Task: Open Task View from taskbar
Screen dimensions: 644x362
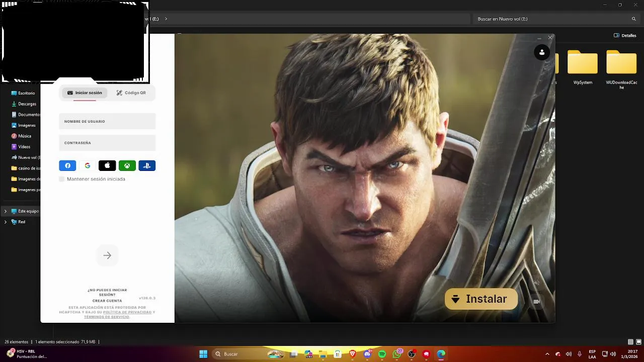Action: tap(293, 354)
